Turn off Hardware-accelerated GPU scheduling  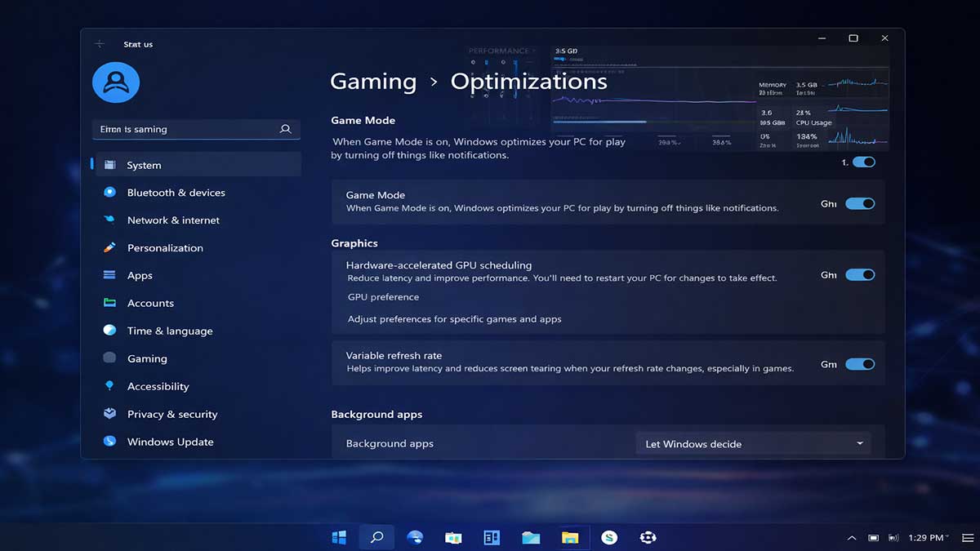[858, 274]
